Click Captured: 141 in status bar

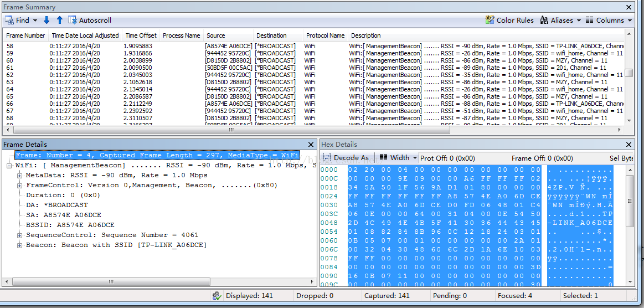387,296
